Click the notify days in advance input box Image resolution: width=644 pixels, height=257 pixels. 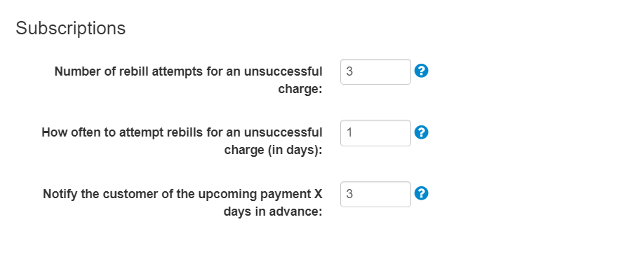click(375, 194)
